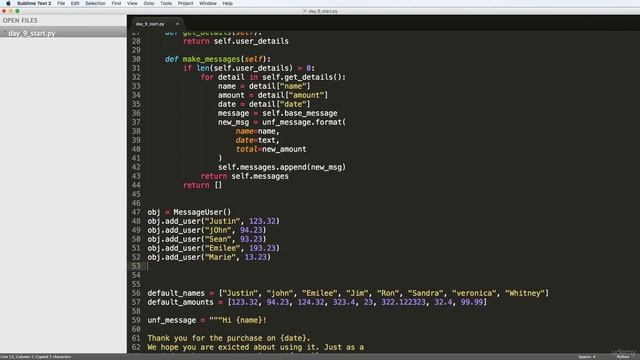Click the obj.add_user("jOhn", 94.23) line

[207, 230]
